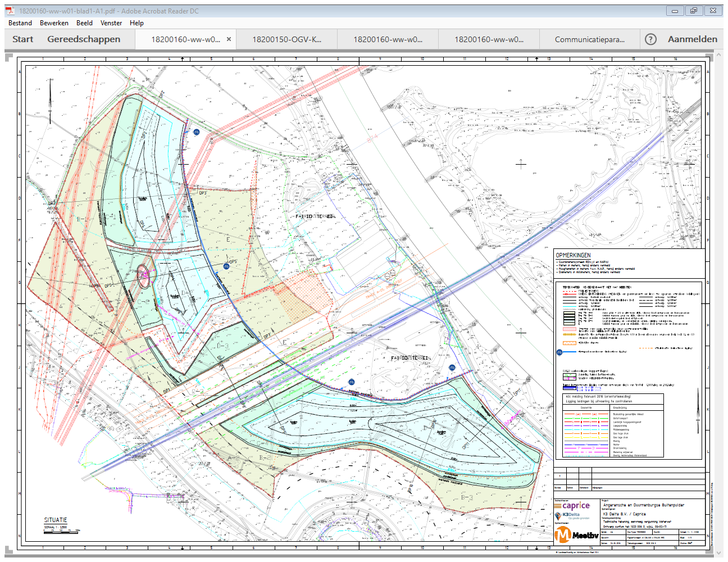Open the Gereedschappen tab
728x562 pixels.
point(84,39)
